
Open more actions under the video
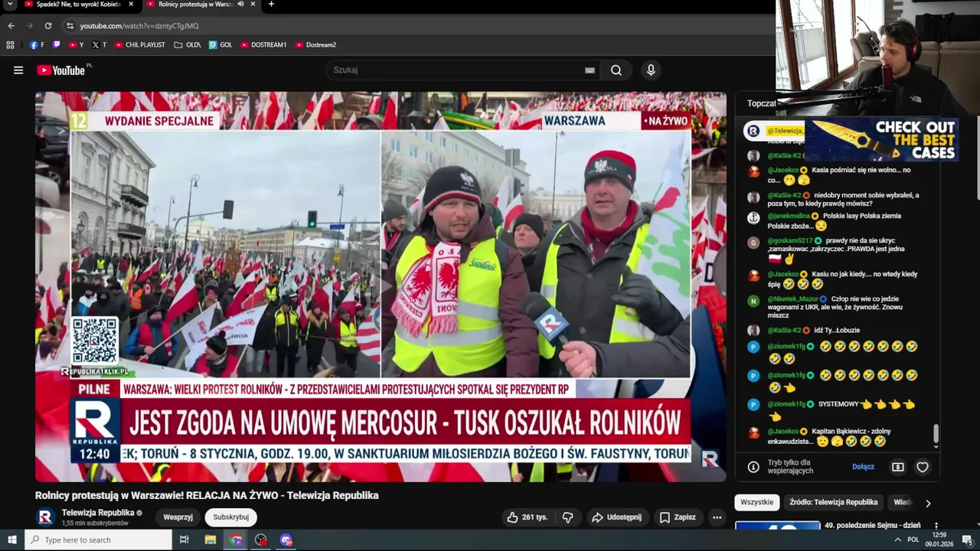(x=717, y=517)
